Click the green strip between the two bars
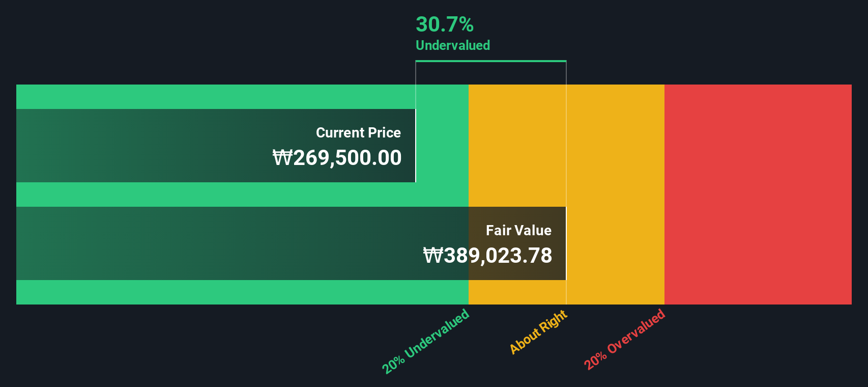868x387 pixels. coord(242,195)
